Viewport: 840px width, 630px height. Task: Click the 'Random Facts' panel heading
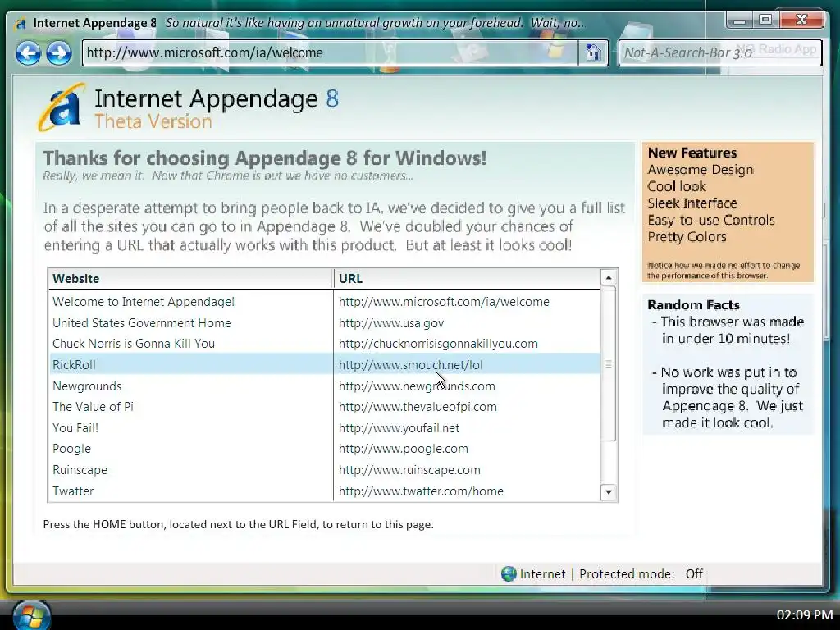693,305
